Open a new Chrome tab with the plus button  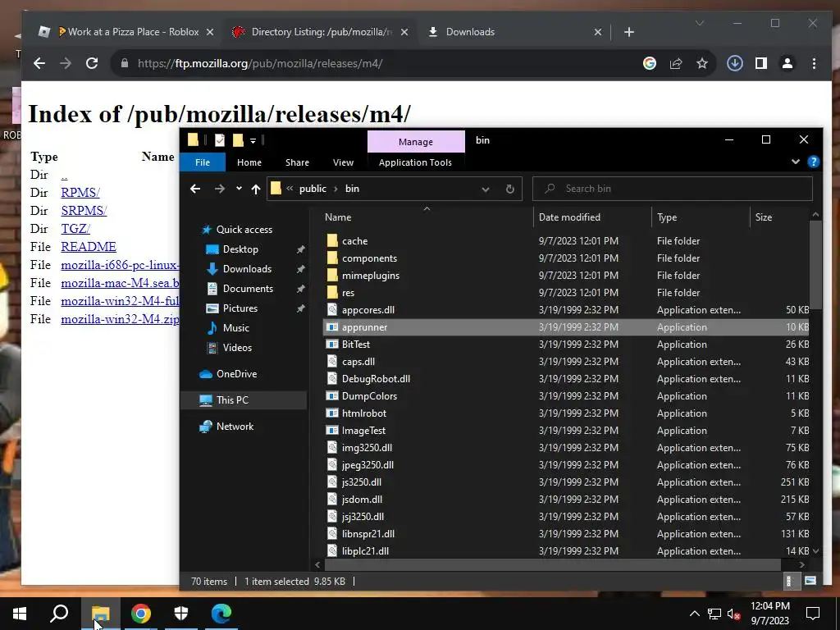click(x=629, y=32)
